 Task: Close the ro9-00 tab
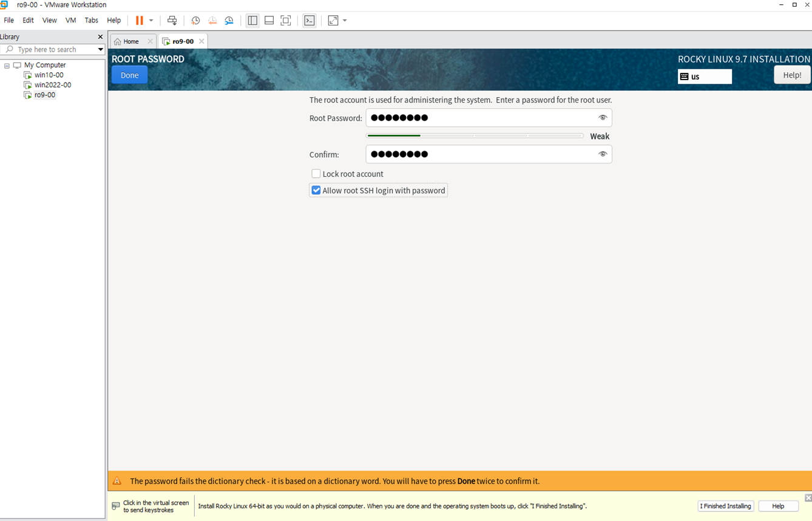point(201,41)
